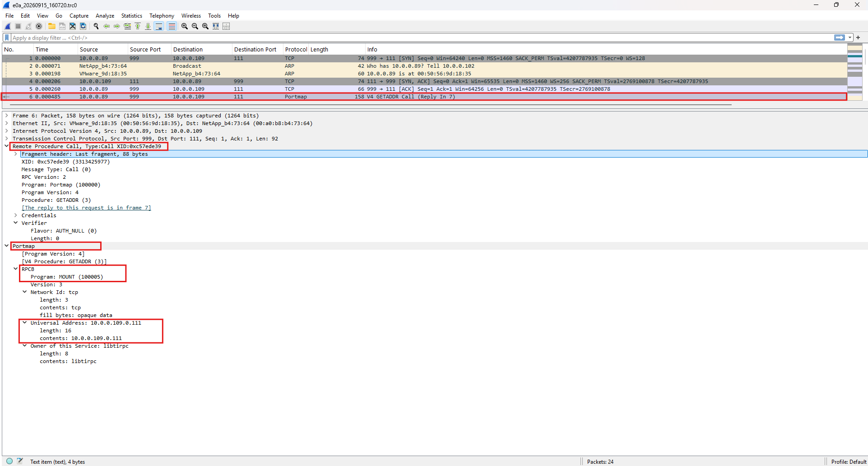This screenshot has width=868, height=466.
Task: Open a capture file via folder icon
Action: coord(52,26)
